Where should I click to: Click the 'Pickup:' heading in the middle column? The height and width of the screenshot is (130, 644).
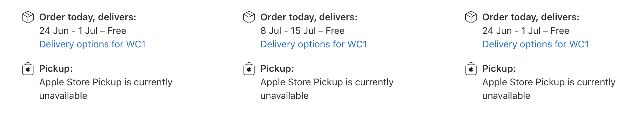[277, 69]
